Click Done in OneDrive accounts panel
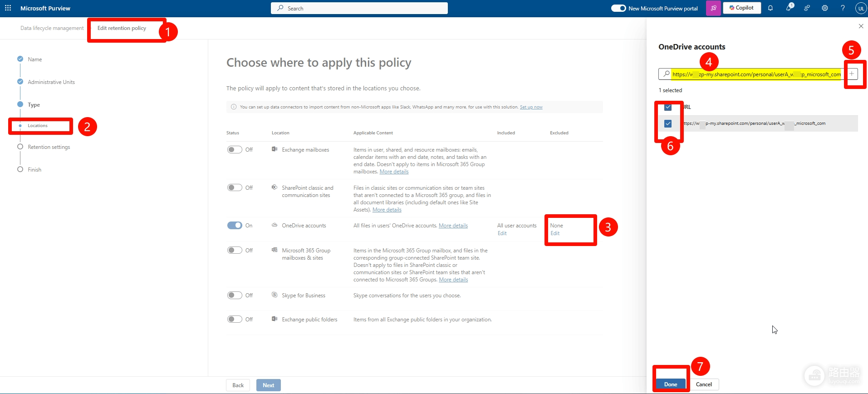The width and height of the screenshot is (868, 394). 671,384
